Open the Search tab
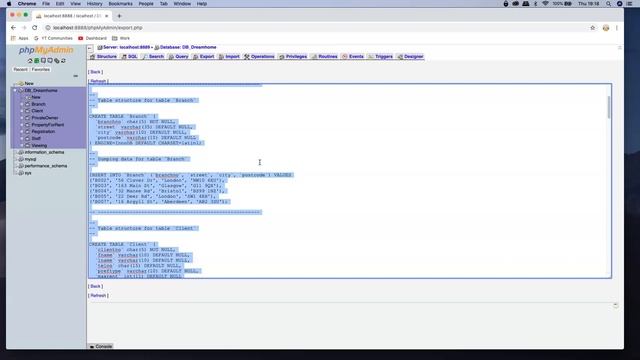The width and height of the screenshot is (640, 360). [x=153, y=57]
